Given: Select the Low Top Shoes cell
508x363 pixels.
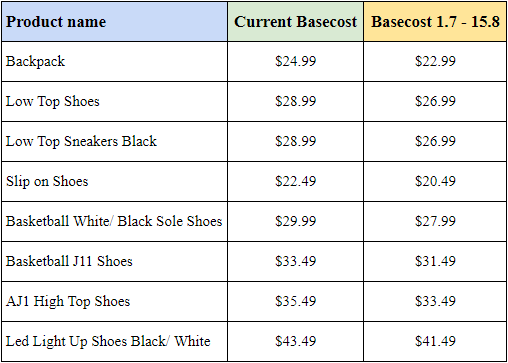Looking at the screenshot, I should click(115, 102).
